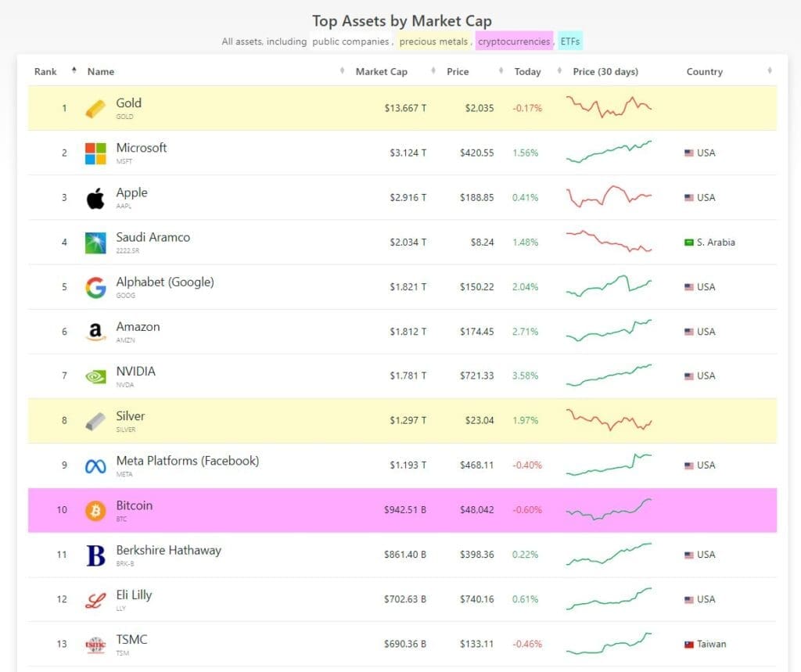Viewport: 801px width, 672px height.
Task: Sort table by Market Cap header
Action: point(382,72)
